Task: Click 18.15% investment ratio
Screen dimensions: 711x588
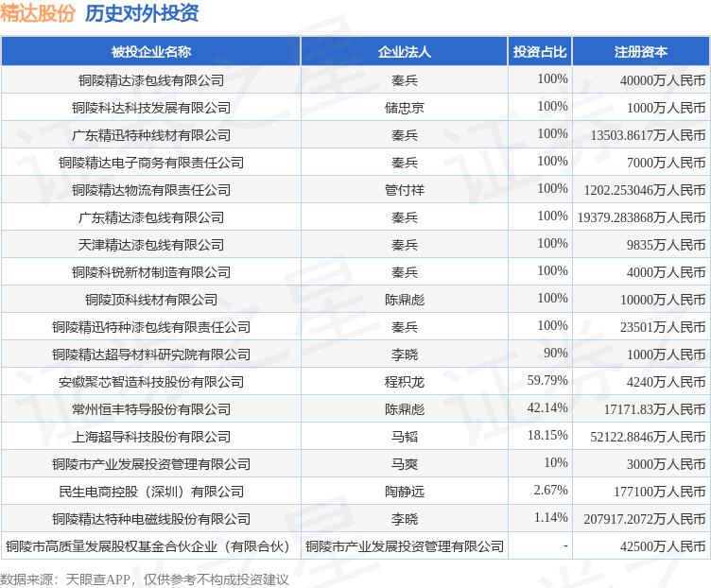Action: tap(547, 435)
